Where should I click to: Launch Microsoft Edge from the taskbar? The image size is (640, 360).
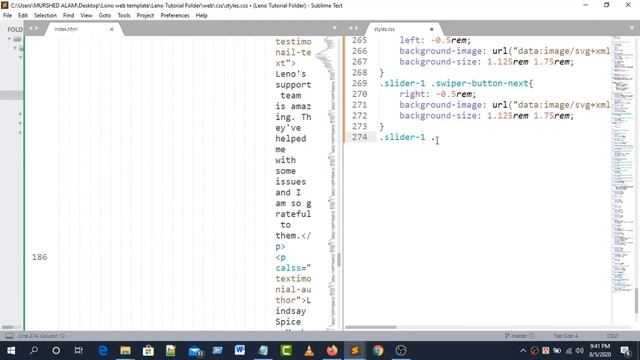click(103, 351)
